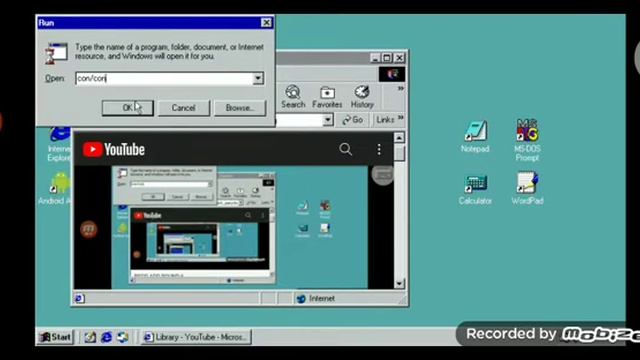Close the Run dialog
Viewport: 640px width, 360px height.
[266, 23]
